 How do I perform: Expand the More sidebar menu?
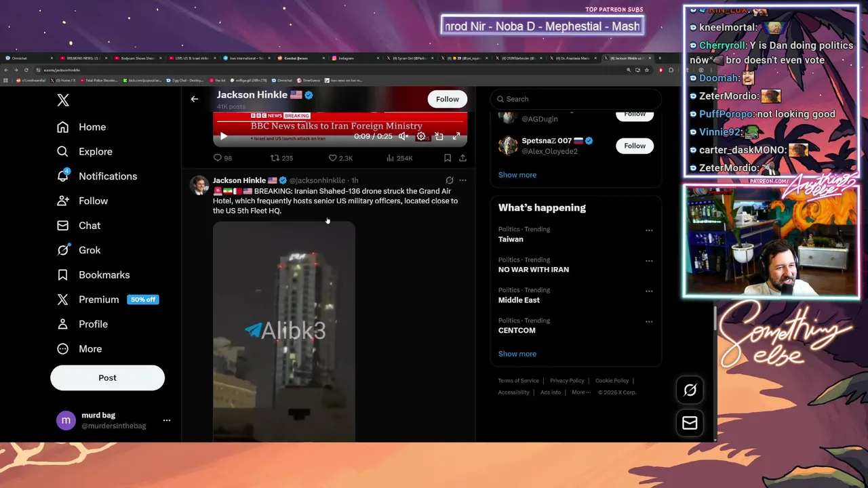tap(79, 348)
